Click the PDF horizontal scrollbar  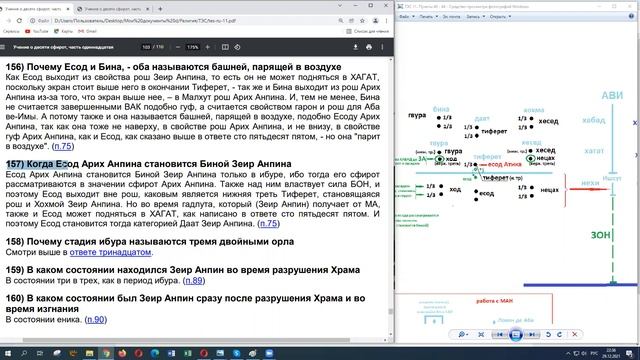(x=186, y=340)
